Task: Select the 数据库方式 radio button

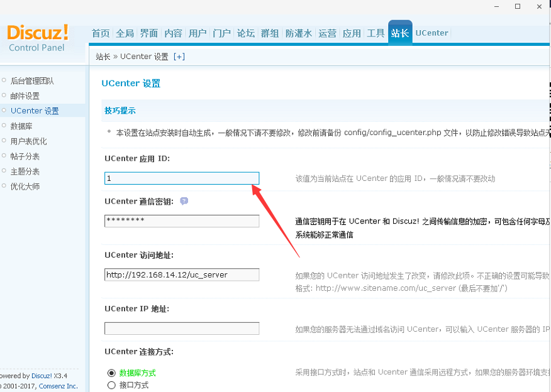Action: (112, 373)
